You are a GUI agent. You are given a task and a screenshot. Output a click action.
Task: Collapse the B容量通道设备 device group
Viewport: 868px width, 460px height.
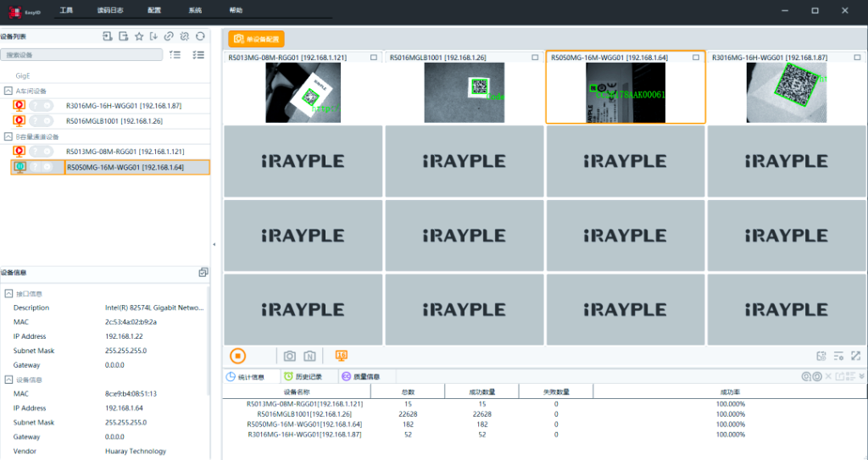point(8,136)
